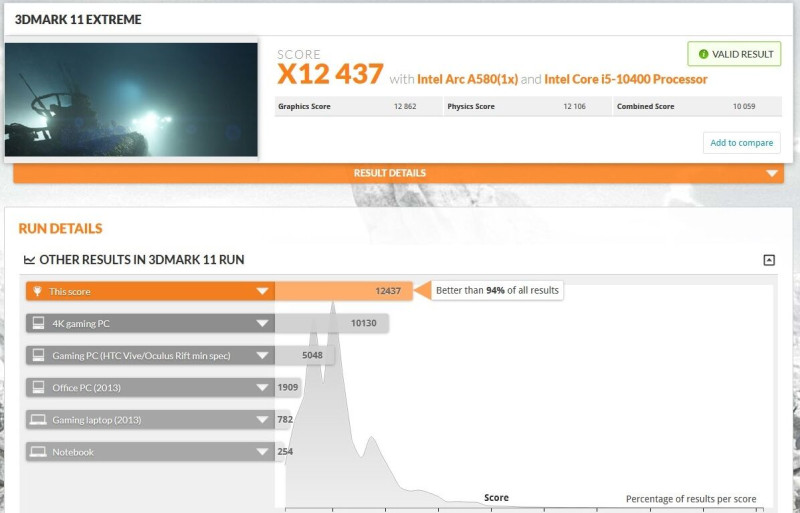Click the Run Details heading

coord(60,228)
